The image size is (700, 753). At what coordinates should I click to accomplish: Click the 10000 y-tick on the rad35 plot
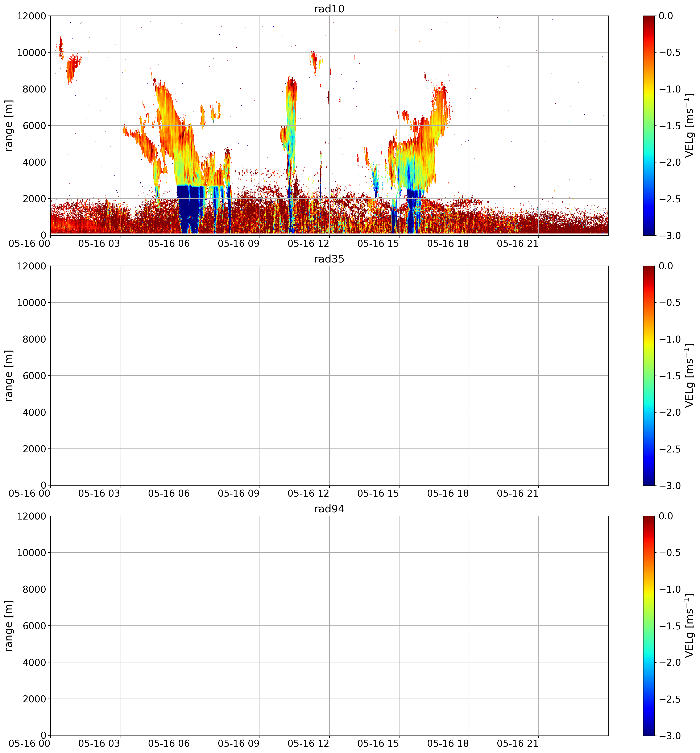pos(32,302)
